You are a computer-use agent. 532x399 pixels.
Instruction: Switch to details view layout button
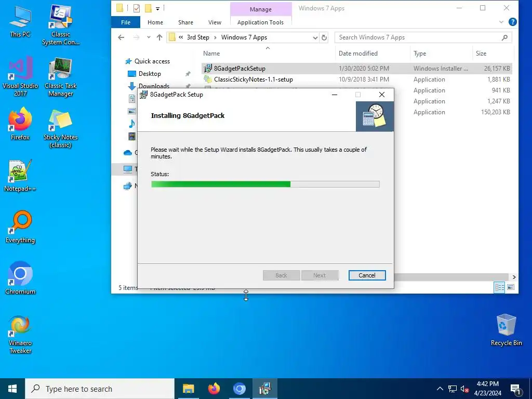tap(499, 287)
